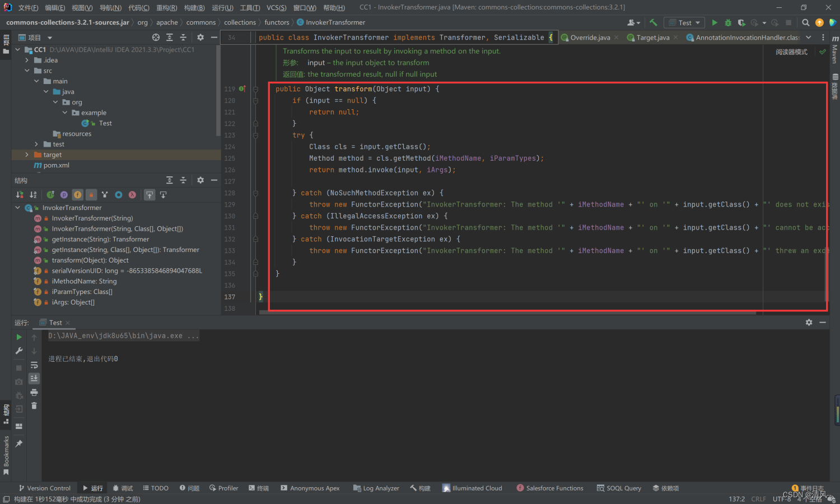Click autoscroll from source in structure
840x504 pixels.
point(163,195)
